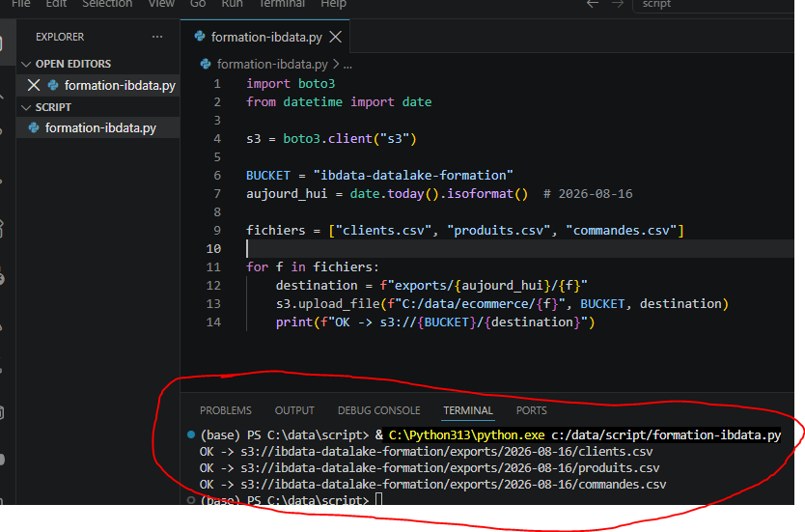Click the 'script' command search box
The width and height of the screenshot is (805, 532).
pyautogui.click(x=713, y=5)
